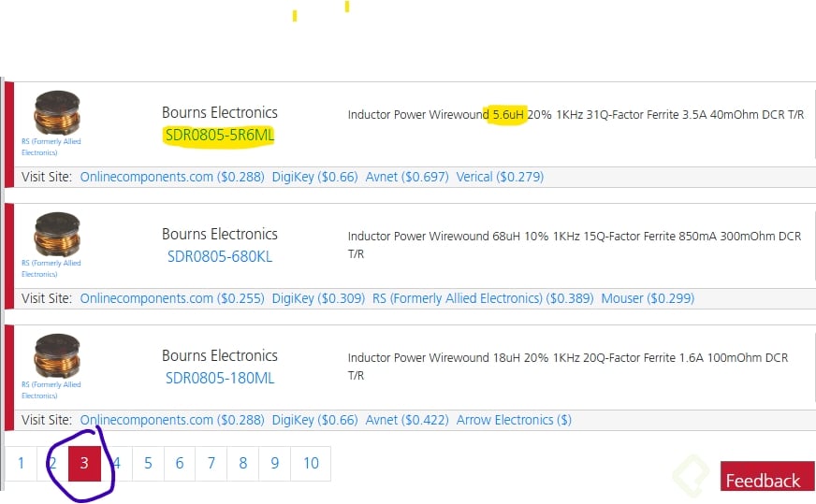Visit DigiKey ($0.66) for SDR0805-5R6ML
This screenshot has height=504, width=816.
[x=314, y=177]
